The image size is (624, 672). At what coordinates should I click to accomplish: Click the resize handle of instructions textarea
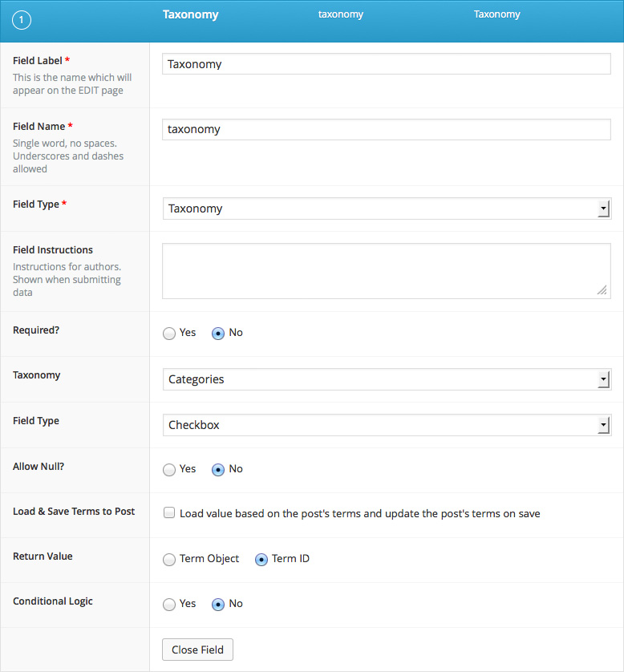(602, 290)
